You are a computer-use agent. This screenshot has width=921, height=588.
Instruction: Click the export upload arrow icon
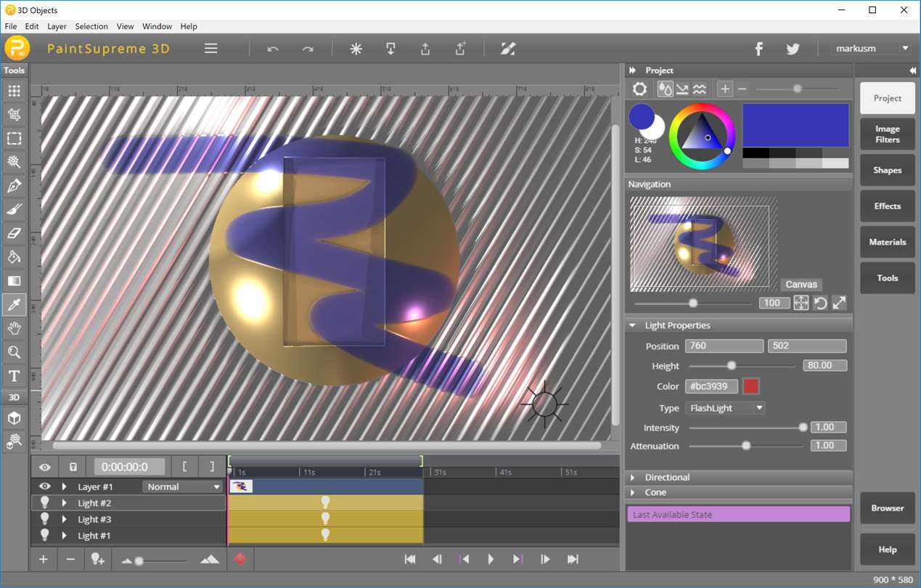(x=425, y=49)
